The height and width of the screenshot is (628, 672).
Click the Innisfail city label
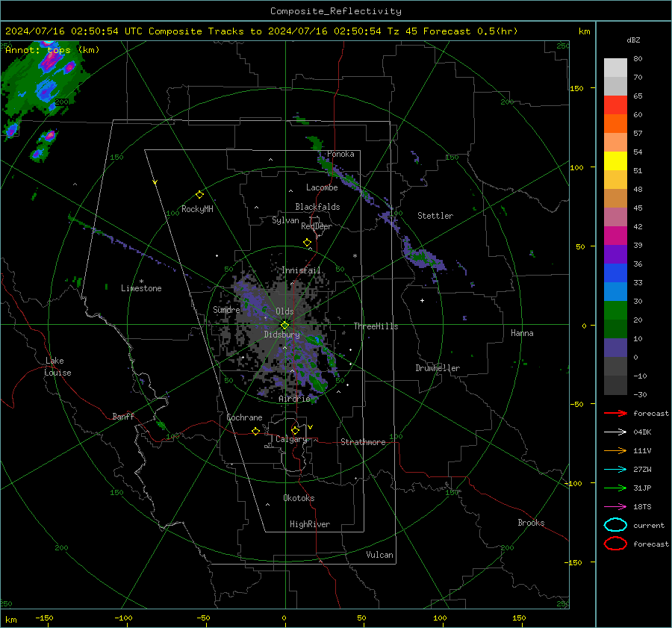(x=301, y=270)
